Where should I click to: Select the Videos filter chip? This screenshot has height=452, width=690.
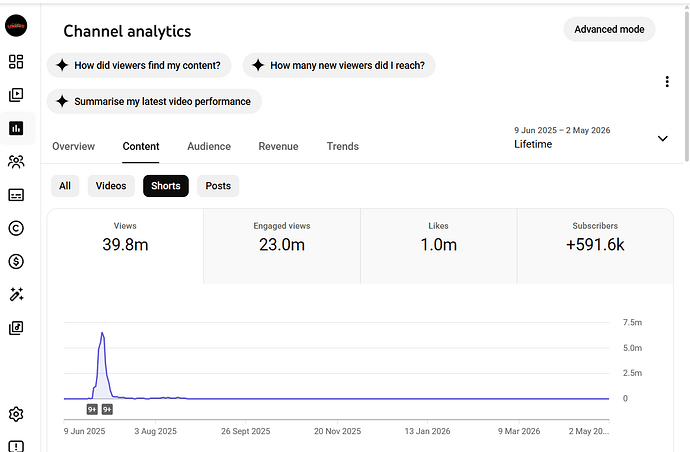[111, 186]
